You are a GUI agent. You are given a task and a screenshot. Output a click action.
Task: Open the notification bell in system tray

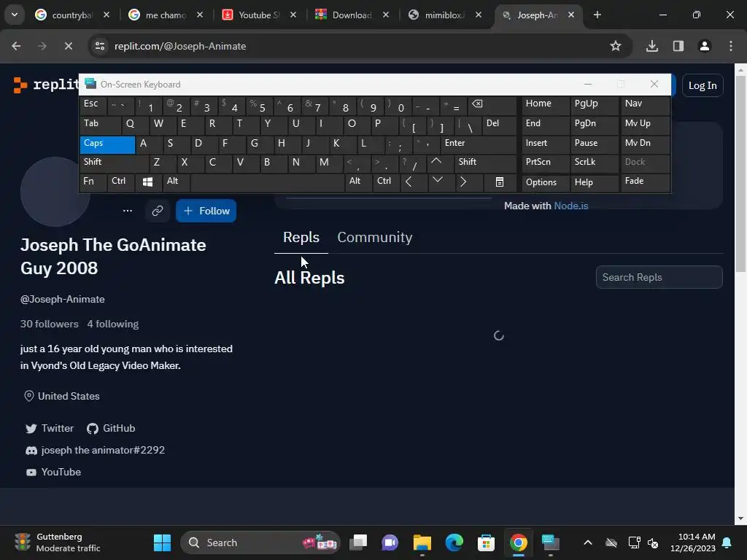coord(727,542)
